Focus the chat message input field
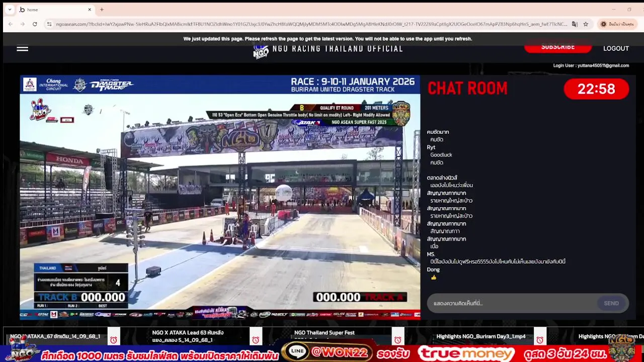This screenshot has height=362, width=644. [x=513, y=303]
